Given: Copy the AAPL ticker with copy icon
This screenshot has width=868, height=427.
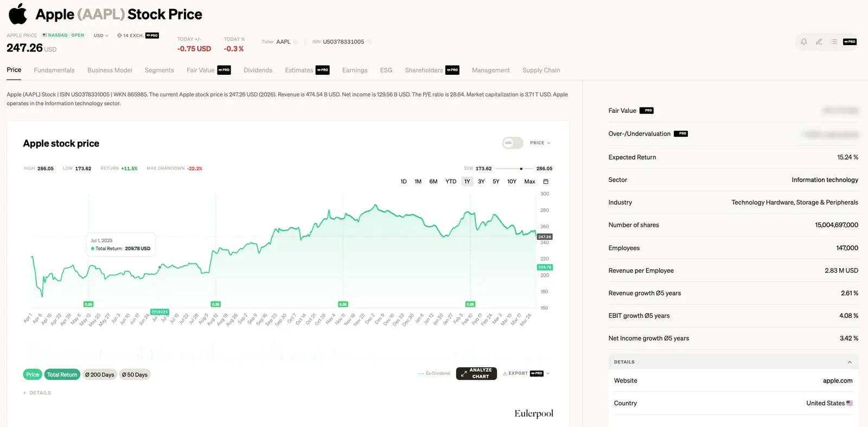Looking at the screenshot, I should coord(296,42).
